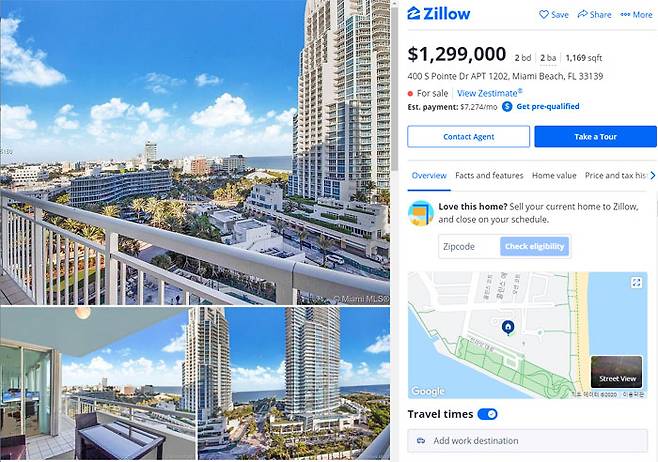Open Street View thumbnail on map
Viewport: 658px width, 462px height.
pos(616,371)
